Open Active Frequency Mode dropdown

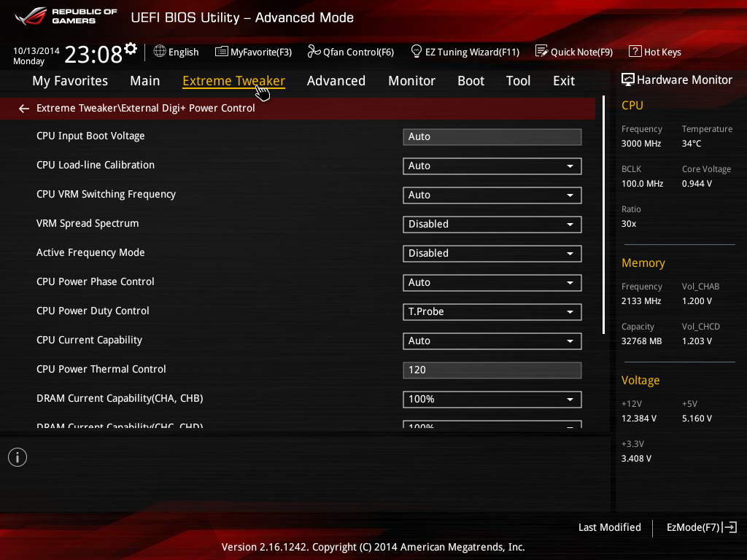pos(492,253)
